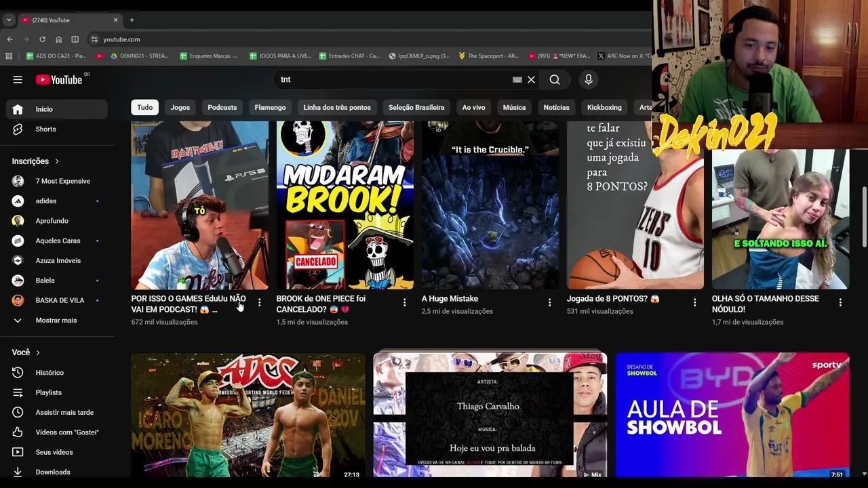Viewport: 868px width, 488px height.
Task: Open JOGOS PARA A LIVE bookmark
Action: coord(281,56)
